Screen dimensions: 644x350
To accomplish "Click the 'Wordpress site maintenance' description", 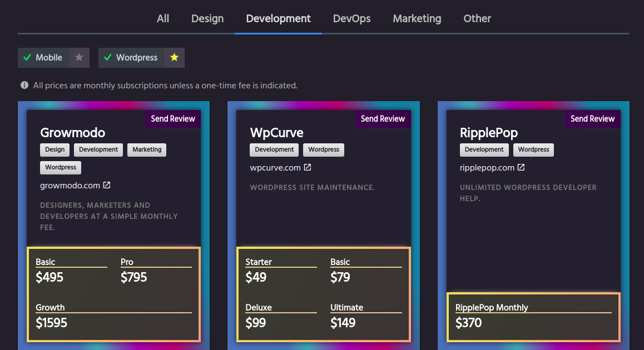I will (x=312, y=188).
